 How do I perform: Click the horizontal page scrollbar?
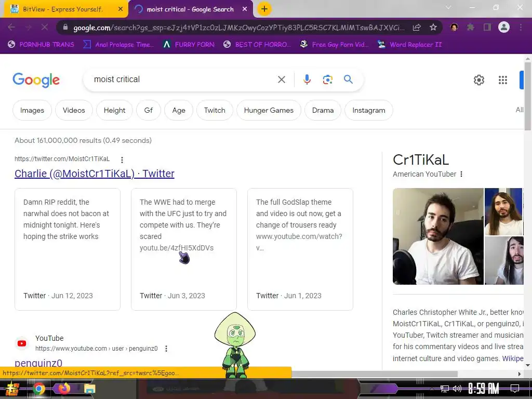point(375,374)
